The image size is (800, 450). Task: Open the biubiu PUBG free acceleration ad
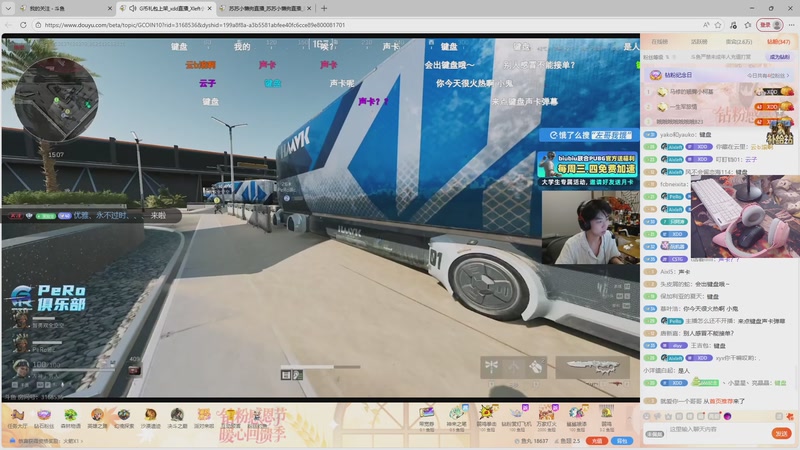588,168
